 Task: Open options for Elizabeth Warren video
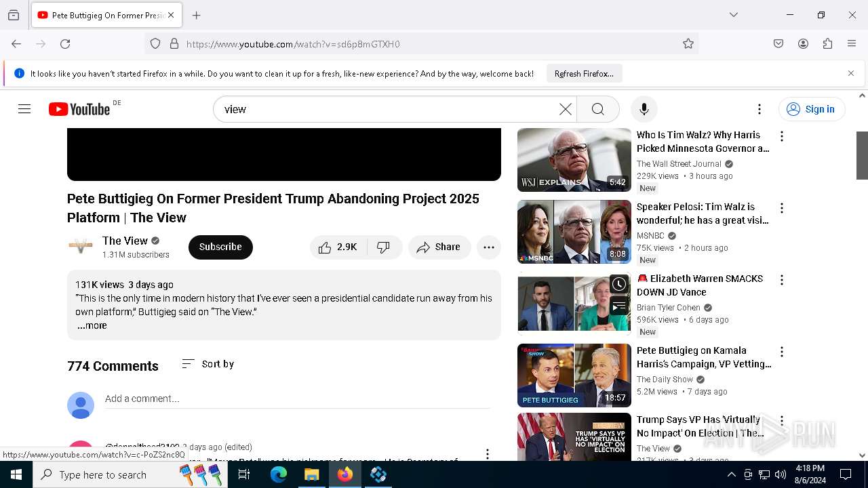tap(782, 280)
